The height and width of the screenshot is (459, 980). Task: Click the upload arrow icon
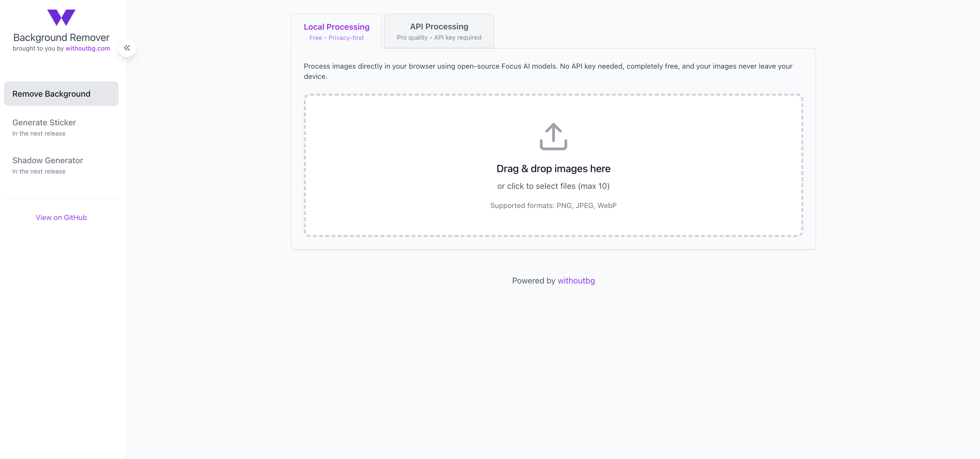point(553,136)
